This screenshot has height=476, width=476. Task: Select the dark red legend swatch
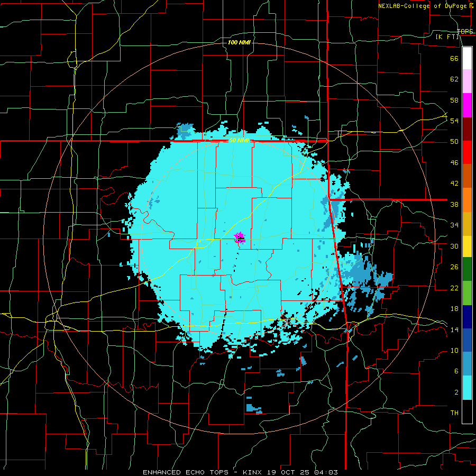click(467, 129)
